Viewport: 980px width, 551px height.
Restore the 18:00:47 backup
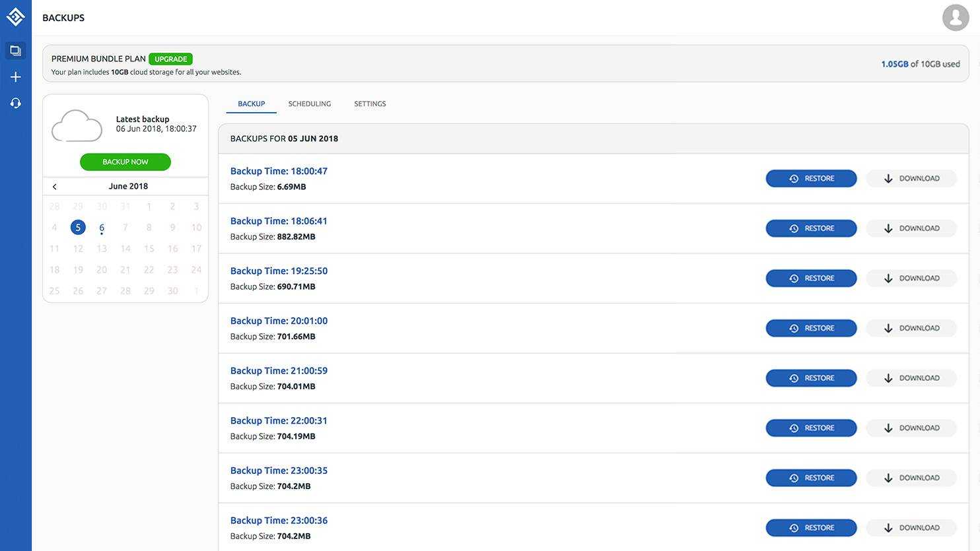[x=811, y=178]
